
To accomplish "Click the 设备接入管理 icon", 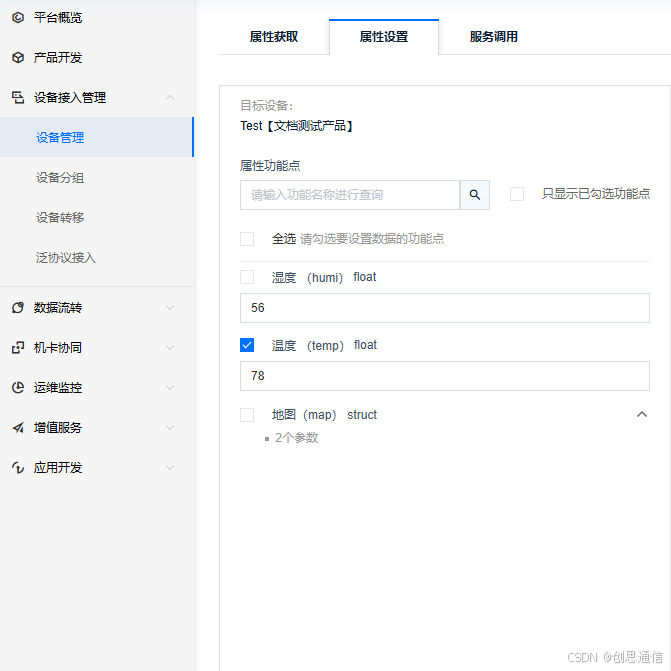I will (18, 98).
